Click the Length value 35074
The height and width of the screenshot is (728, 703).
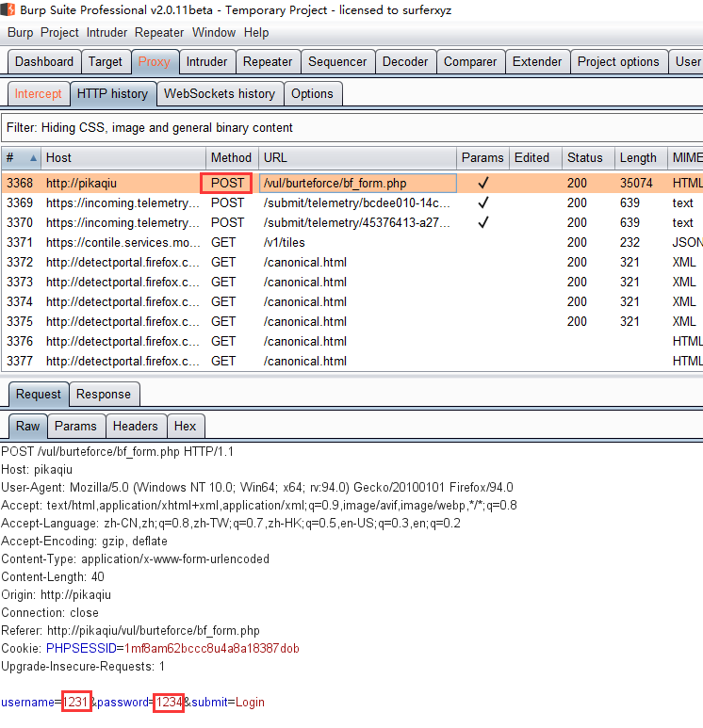(x=636, y=183)
